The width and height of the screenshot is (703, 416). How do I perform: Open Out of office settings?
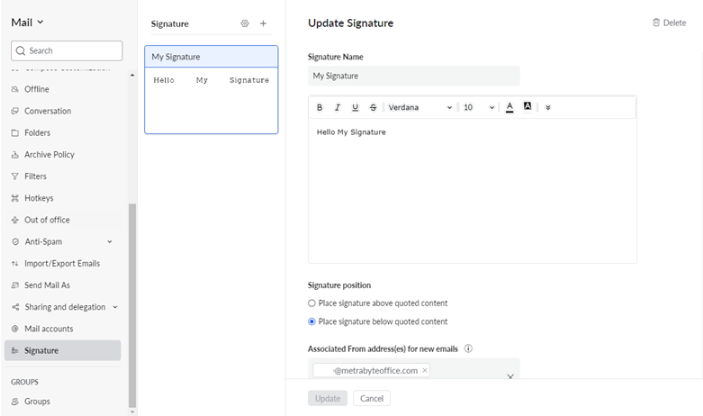pos(47,220)
